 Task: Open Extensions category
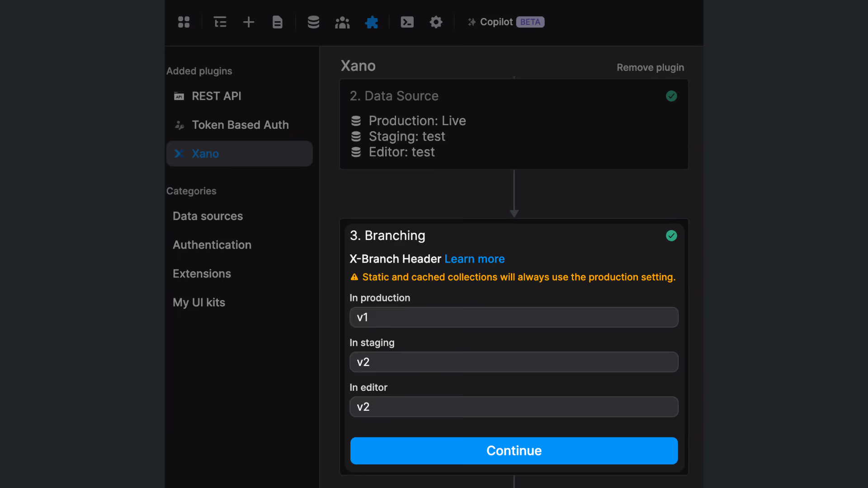point(202,274)
